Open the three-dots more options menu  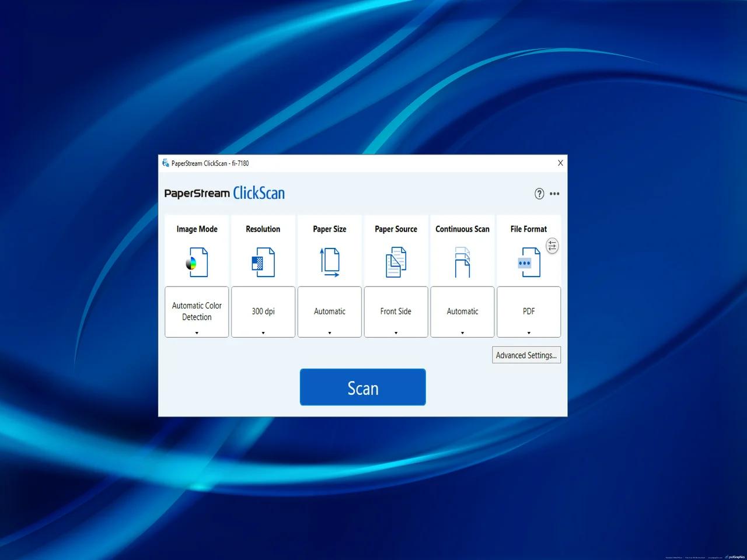coord(554,194)
